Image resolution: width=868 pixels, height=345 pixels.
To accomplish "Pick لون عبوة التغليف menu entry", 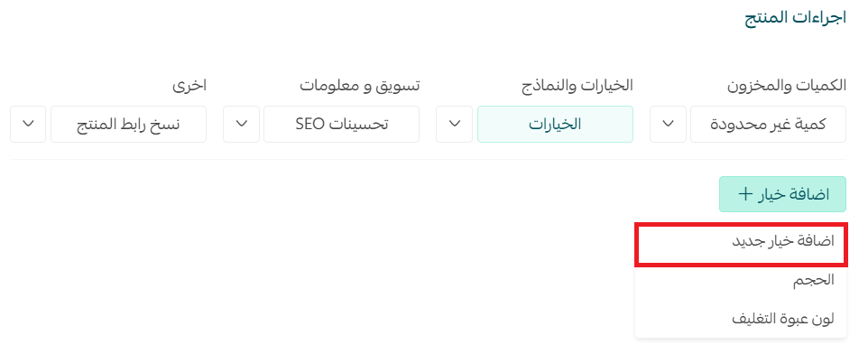I will [741, 319].
